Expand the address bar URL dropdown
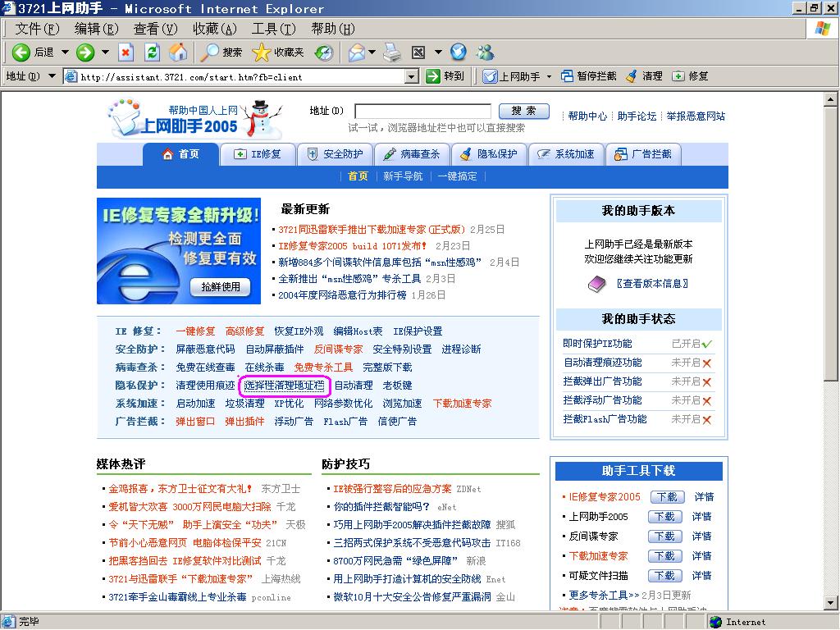840x630 pixels. 412,76
